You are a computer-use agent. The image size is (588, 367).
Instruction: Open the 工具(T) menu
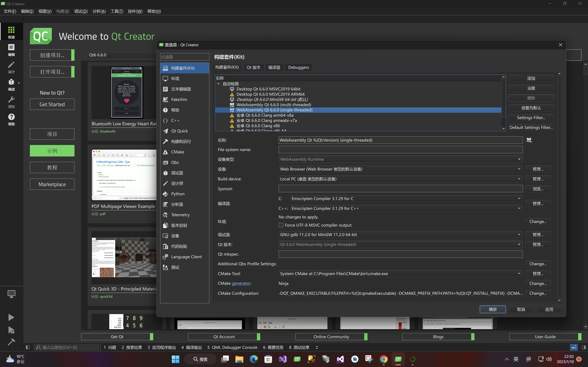click(x=117, y=11)
